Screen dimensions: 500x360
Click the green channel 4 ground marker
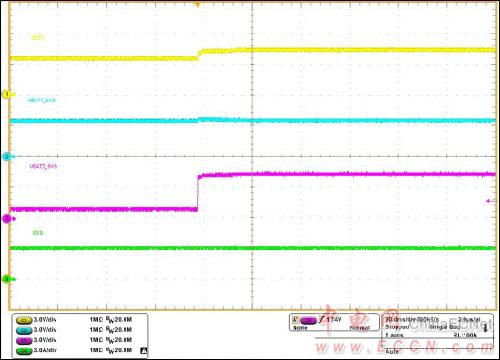point(8,279)
